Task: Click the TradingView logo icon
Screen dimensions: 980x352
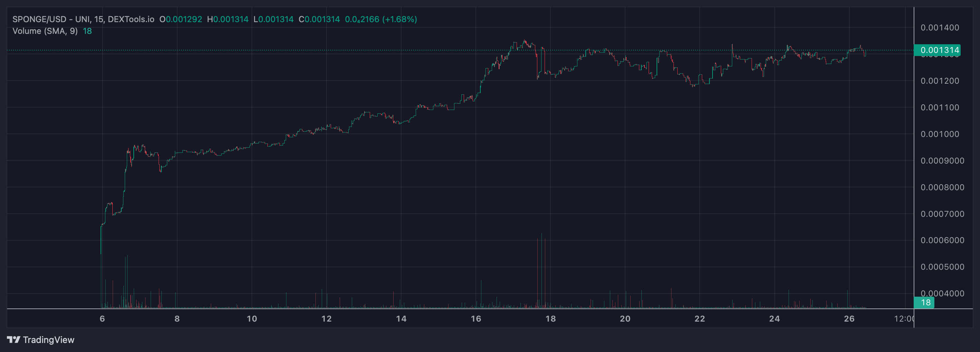Action: pyautogui.click(x=13, y=340)
